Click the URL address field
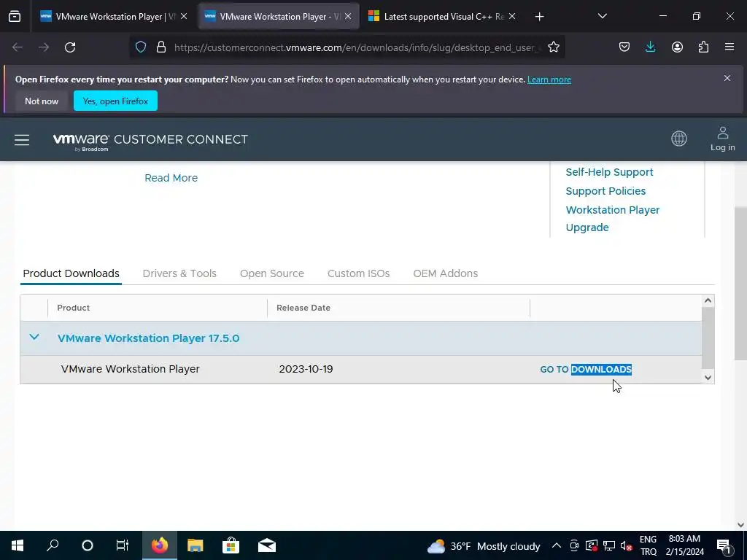 (356, 47)
